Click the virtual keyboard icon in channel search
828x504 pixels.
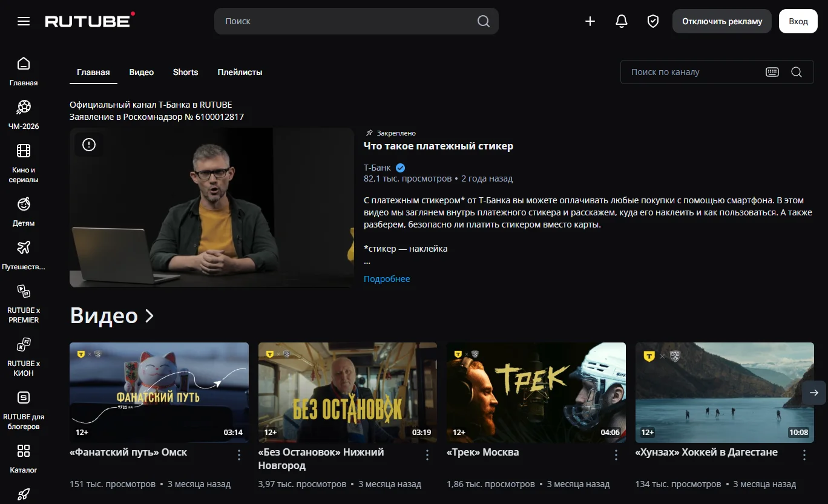(772, 72)
